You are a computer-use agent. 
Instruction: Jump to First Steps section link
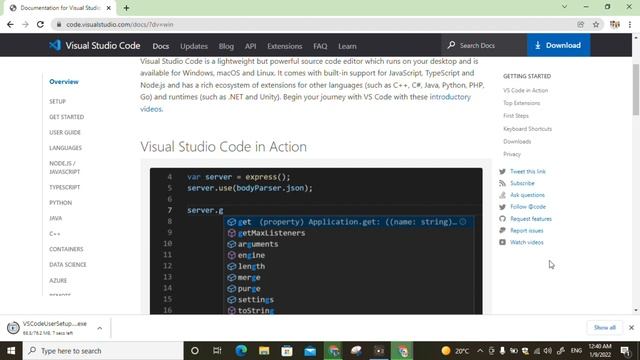pos(516,116)
